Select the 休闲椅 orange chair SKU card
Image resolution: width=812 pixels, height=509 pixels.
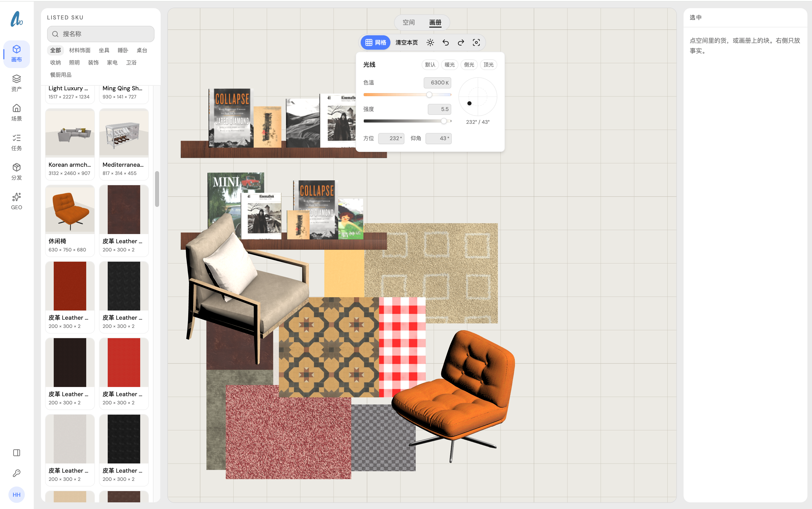point(70,220)
